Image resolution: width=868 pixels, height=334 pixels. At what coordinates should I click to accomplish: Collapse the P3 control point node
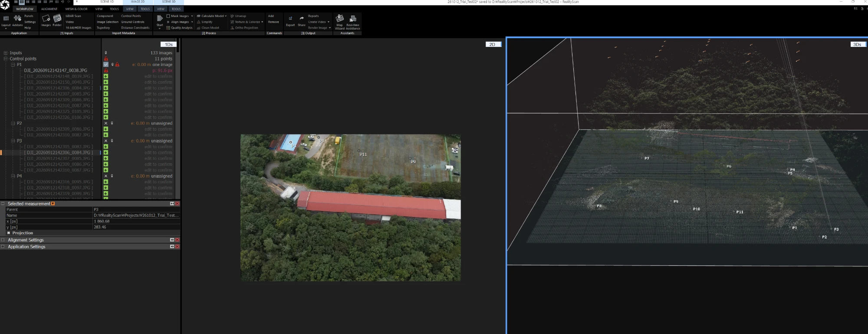tap(13, 141)
